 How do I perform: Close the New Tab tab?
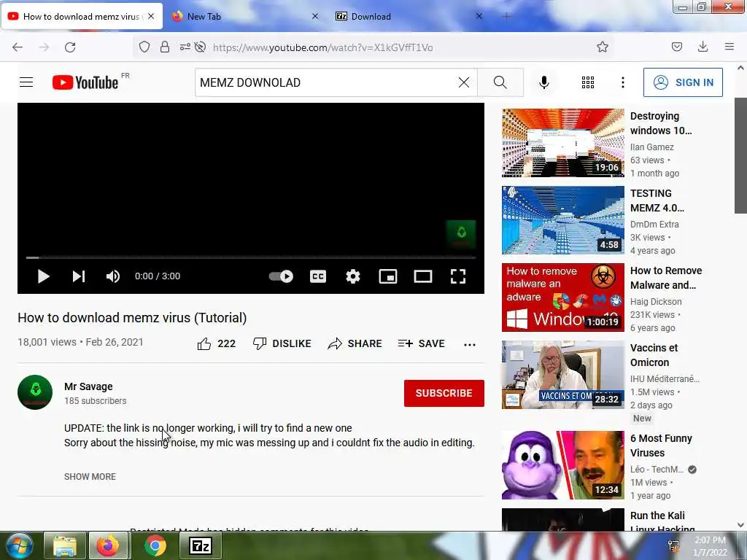tap(315, 16)
